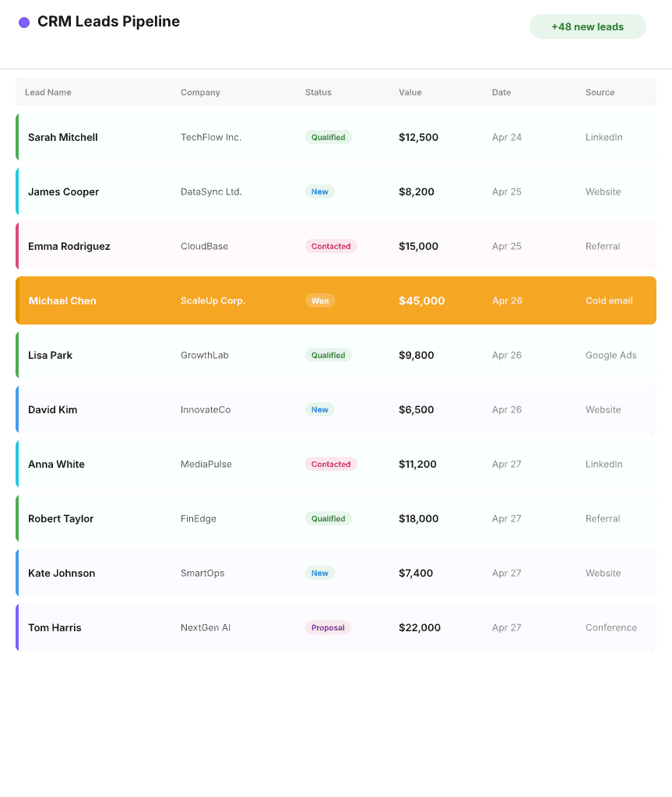The width and height of the screenshot is (672, 797).
Task: Click the purple accent bar beside Tom Harris
Action: click(x=18, y=627)
